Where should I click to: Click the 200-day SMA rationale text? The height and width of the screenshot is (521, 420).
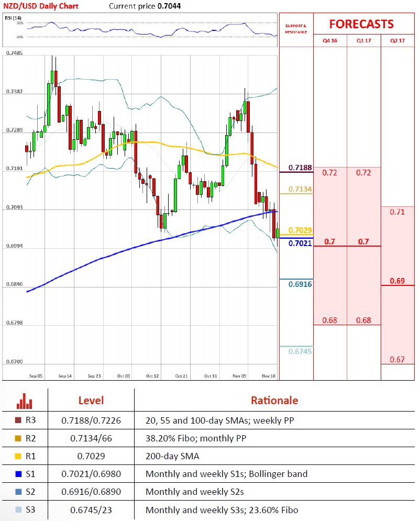pyautogui.click(x=172, y=456)
